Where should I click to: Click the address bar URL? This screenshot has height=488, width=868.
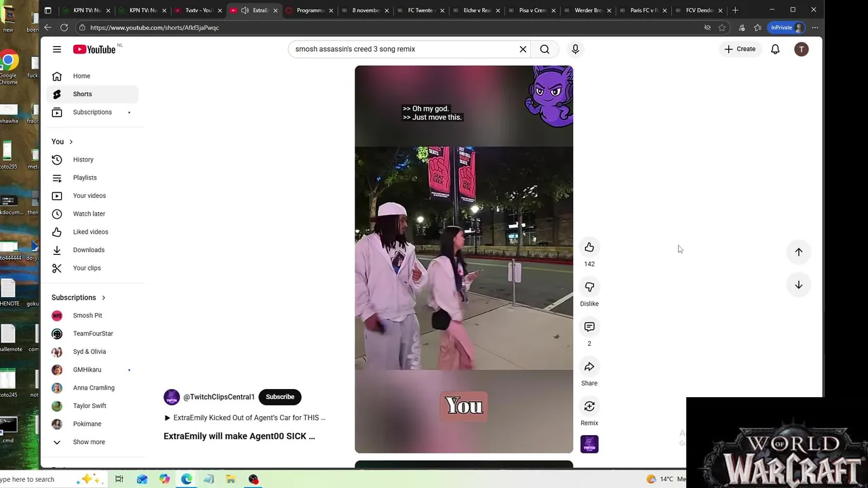click(x=155, y=28)
